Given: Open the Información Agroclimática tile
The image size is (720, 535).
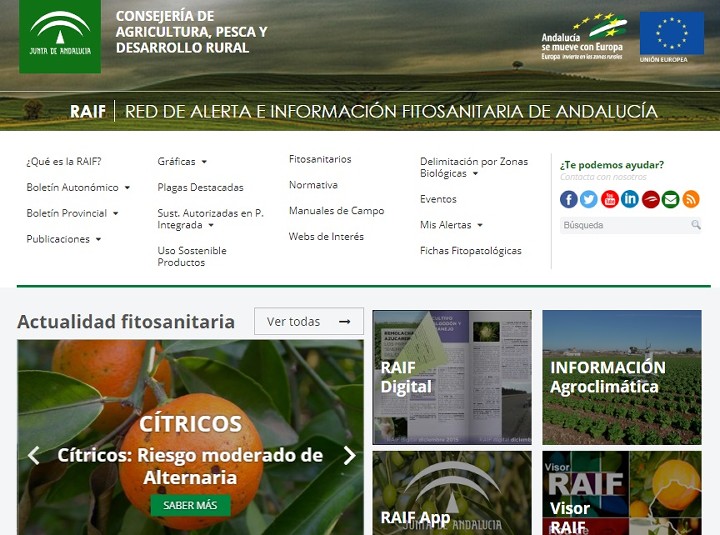Looking at the screenshot, I should [x=621, y=377].
